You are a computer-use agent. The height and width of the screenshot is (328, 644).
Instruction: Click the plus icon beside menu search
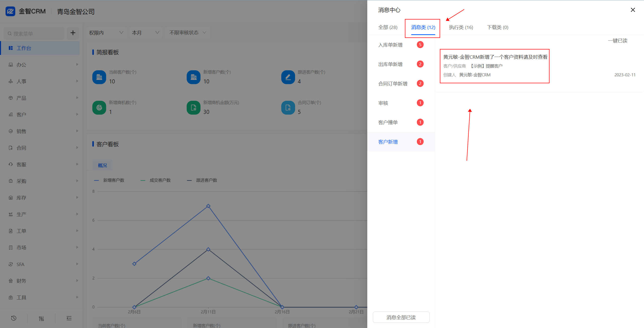click(73, 33)
